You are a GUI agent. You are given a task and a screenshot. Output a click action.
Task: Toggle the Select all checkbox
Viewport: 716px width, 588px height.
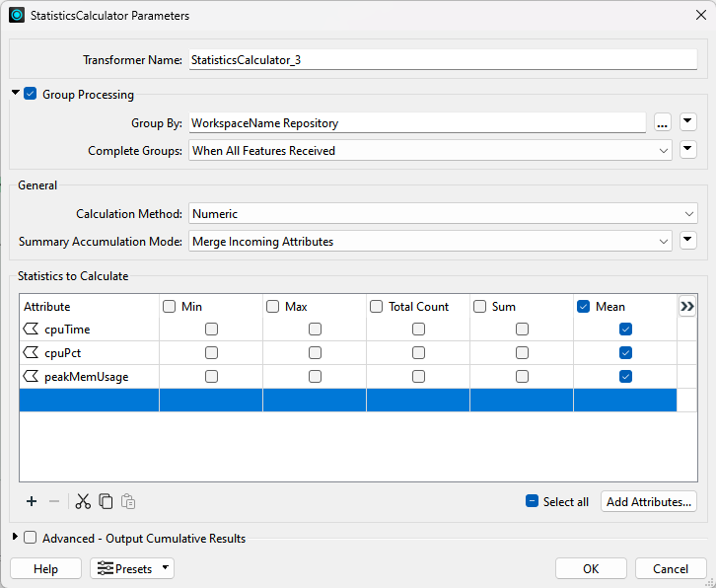[x=532, y=501]
